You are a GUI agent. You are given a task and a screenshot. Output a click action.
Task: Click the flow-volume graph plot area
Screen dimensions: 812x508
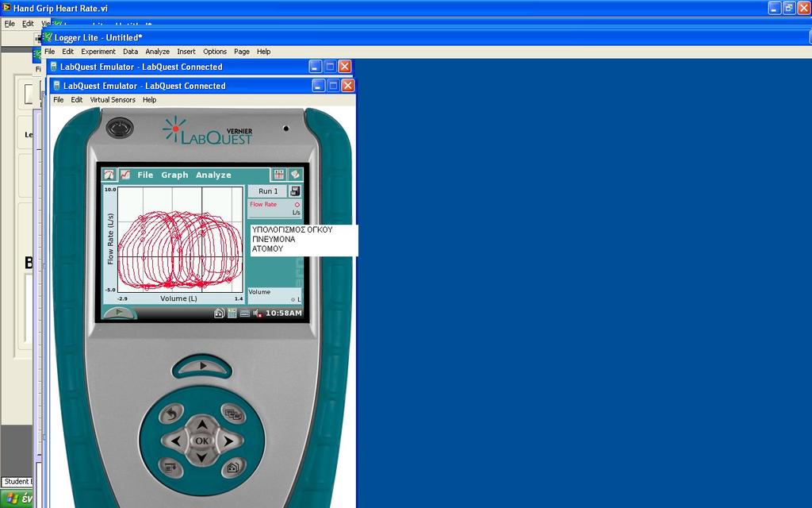pos(180,240)
